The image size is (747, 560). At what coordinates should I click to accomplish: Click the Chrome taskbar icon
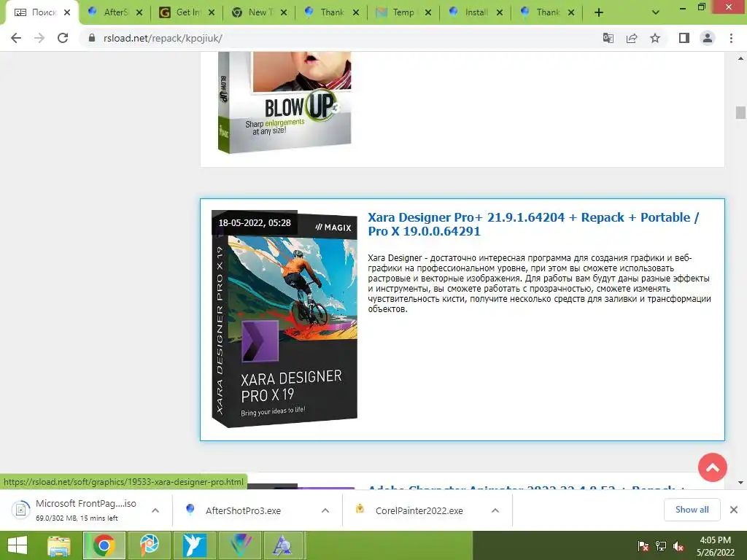(x=104, y=545)
